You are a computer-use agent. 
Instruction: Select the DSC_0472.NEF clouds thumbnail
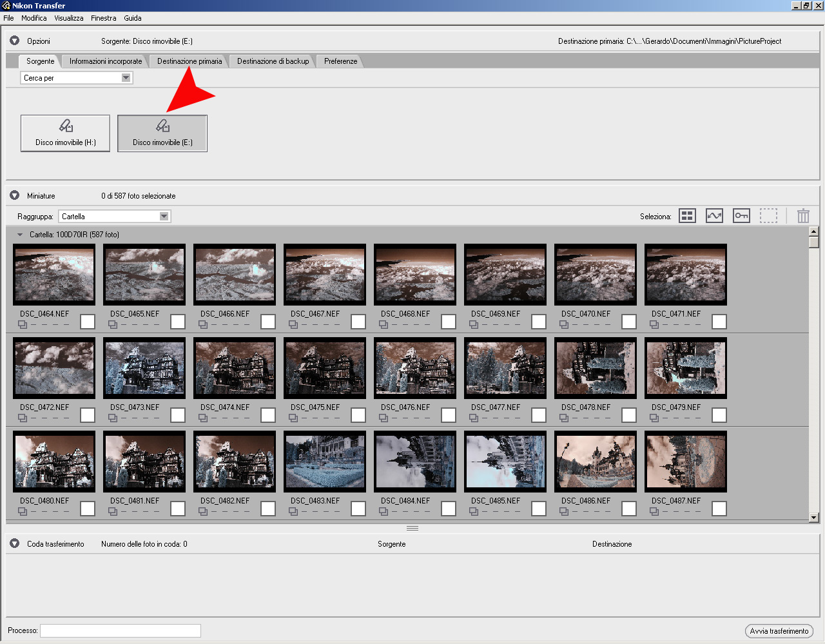click(54, 368)
